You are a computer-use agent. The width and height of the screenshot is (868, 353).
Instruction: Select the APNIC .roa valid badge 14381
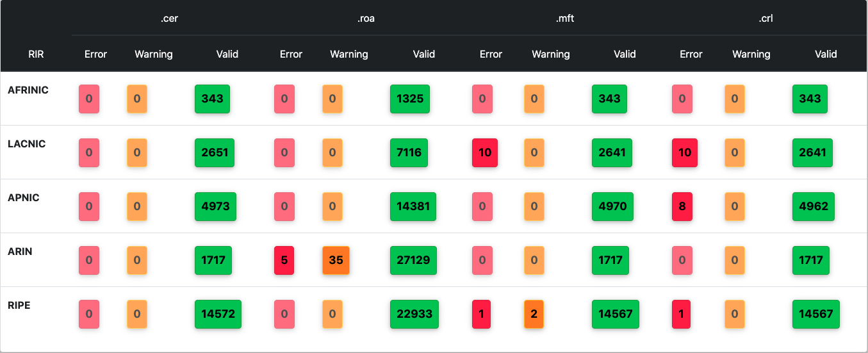[x=413, y=206]
